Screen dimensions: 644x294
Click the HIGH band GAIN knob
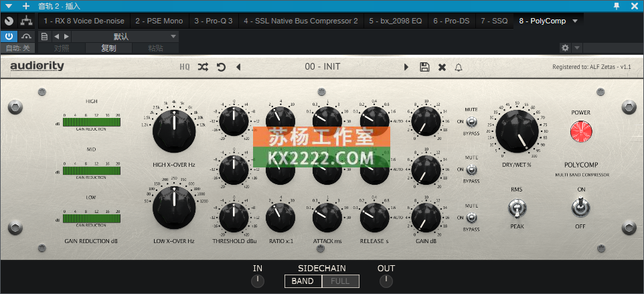click(426, 121)
